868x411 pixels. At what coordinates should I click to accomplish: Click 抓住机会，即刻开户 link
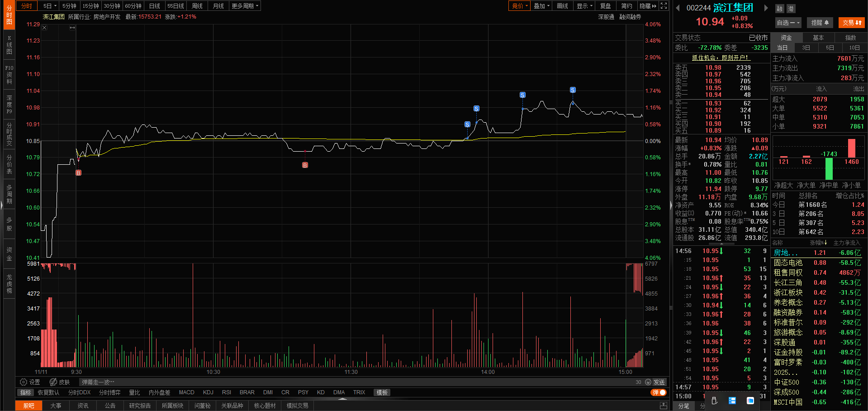click(x=721, y=57)
